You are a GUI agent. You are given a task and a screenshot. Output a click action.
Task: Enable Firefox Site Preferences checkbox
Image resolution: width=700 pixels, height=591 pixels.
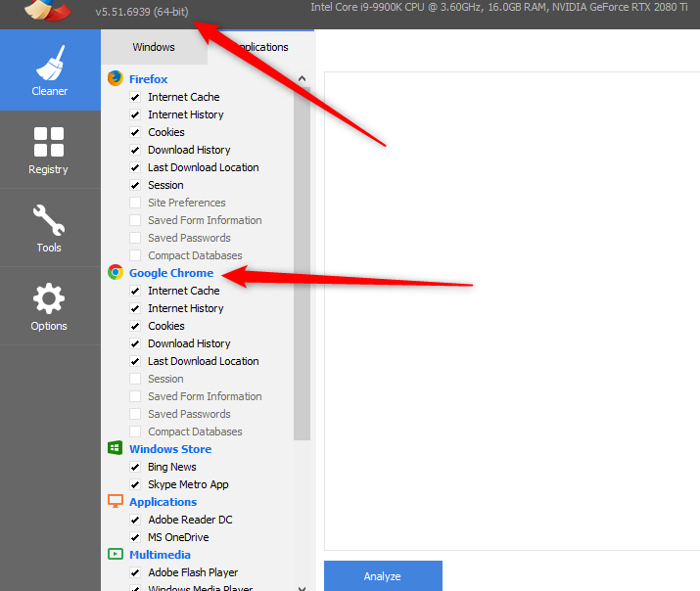tap(135, 203)
